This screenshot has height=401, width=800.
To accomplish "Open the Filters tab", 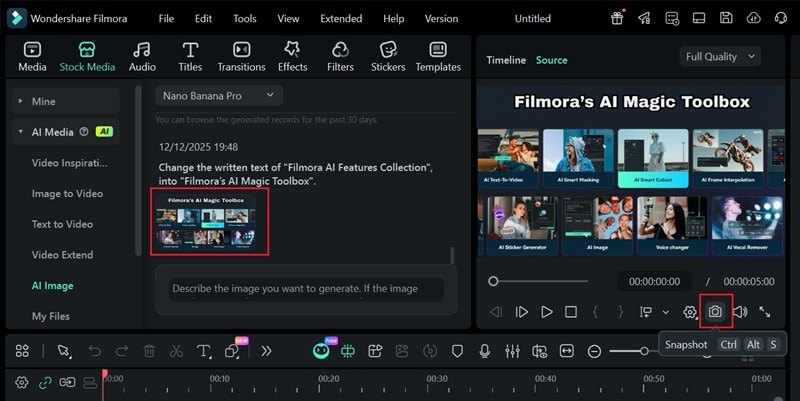I will [x=340, y=57].
